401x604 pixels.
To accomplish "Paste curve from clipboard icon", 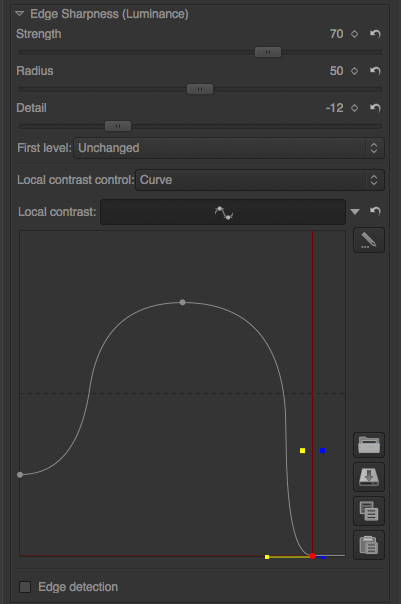I will coord(369,545).
